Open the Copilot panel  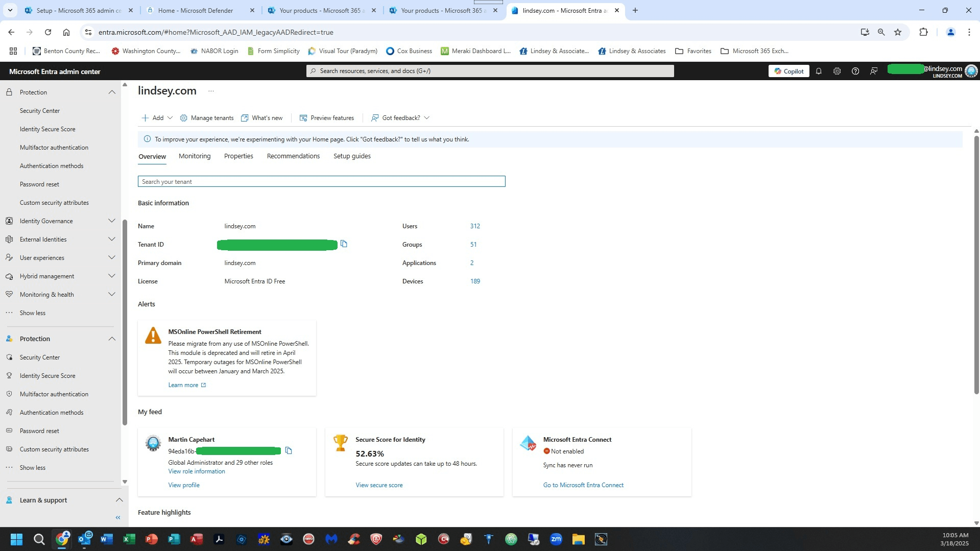click(788, 71)
